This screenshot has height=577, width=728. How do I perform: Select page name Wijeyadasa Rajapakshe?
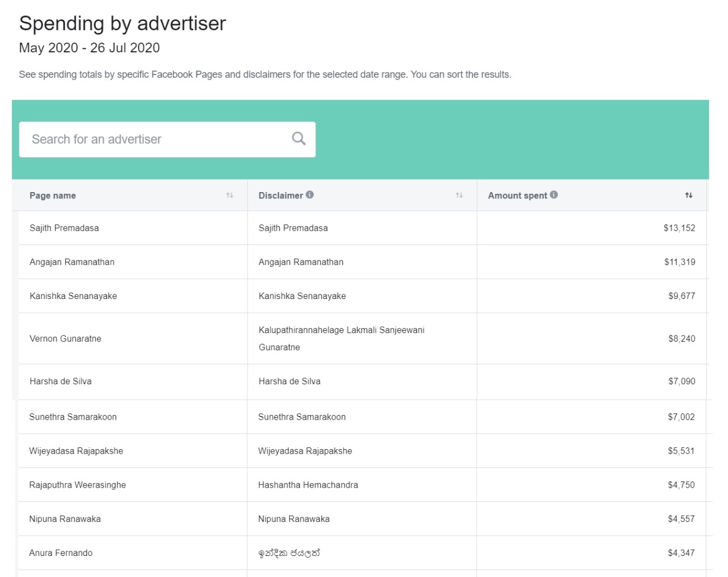76,451
